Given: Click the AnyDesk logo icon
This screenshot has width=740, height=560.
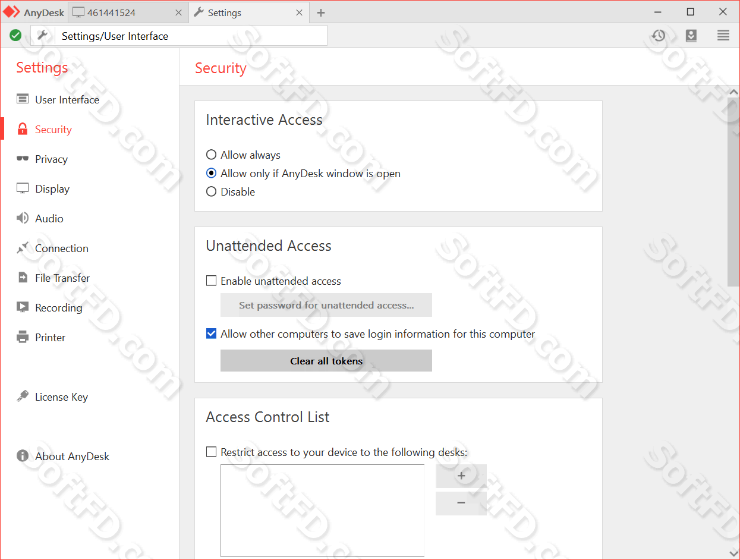Looking at the screenshot, I should pyautogui.click(x=12, y=12).
